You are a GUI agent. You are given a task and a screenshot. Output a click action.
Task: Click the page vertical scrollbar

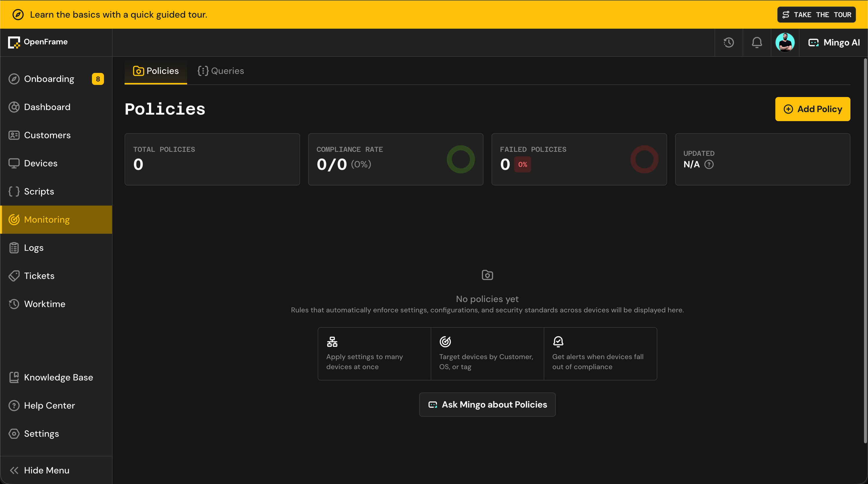point(865,251)
